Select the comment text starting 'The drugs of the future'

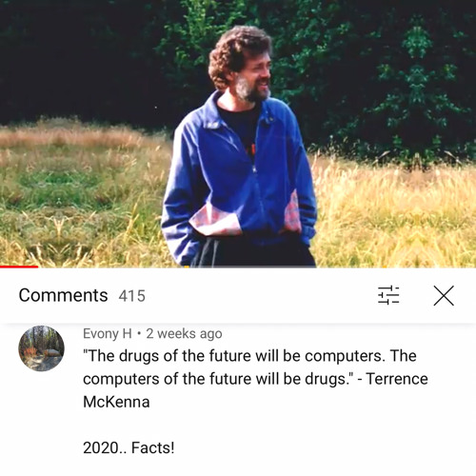pyautogui.click(x=255, y=379)
